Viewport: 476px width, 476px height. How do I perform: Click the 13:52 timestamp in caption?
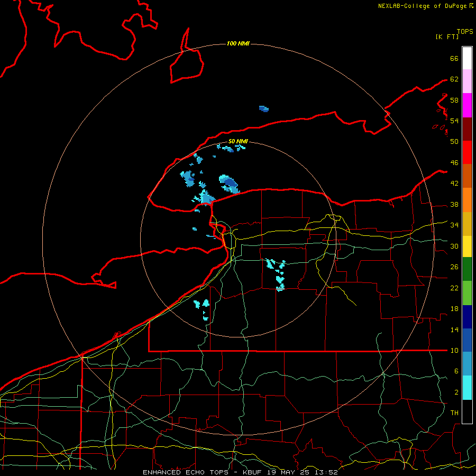point(326,472)
